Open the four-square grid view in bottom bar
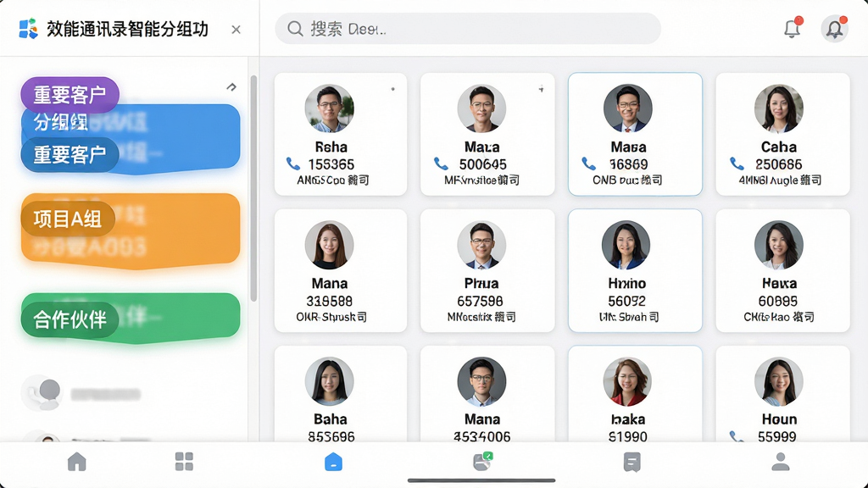 point(184,462)
